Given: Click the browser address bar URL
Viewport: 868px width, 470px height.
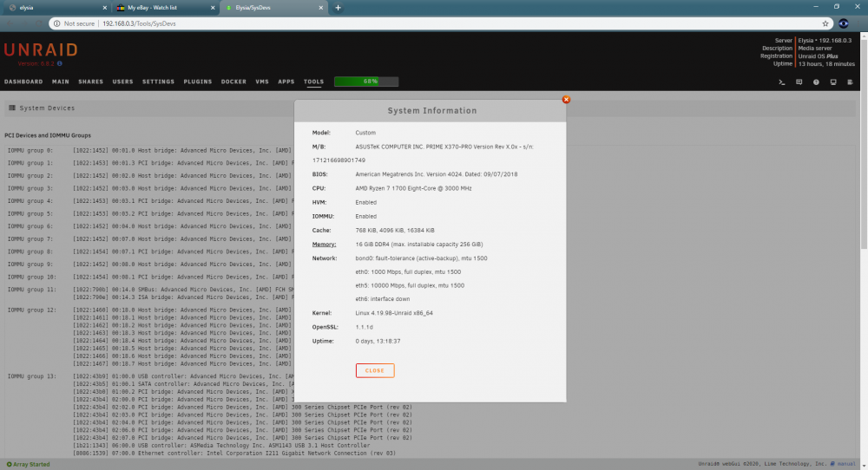Looking at the screenshot, I should [139, 23].
